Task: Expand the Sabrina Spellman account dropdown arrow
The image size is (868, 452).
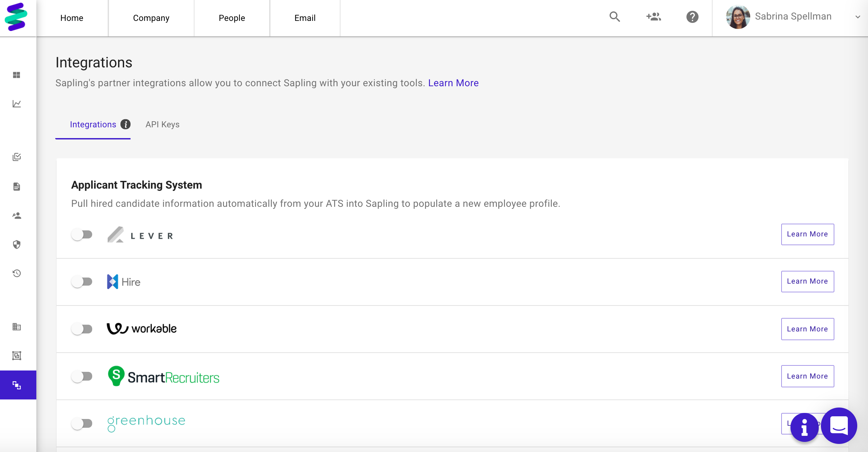Action: pos(858,17)
